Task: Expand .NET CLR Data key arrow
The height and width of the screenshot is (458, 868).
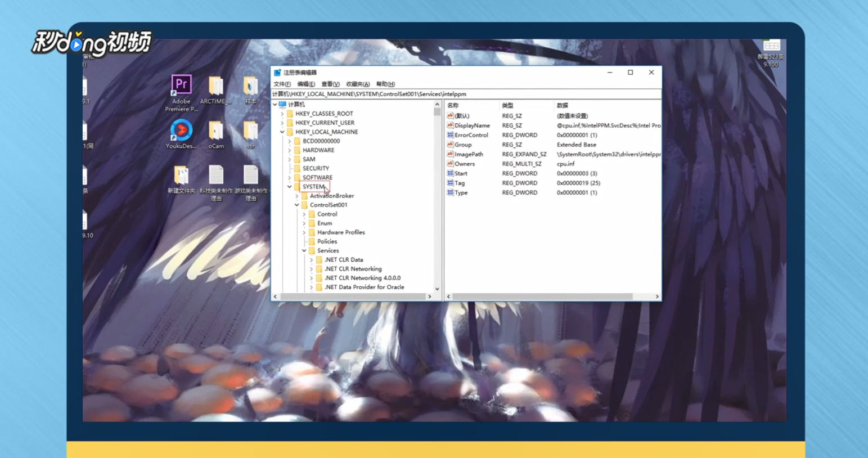Action: [312, 260]
